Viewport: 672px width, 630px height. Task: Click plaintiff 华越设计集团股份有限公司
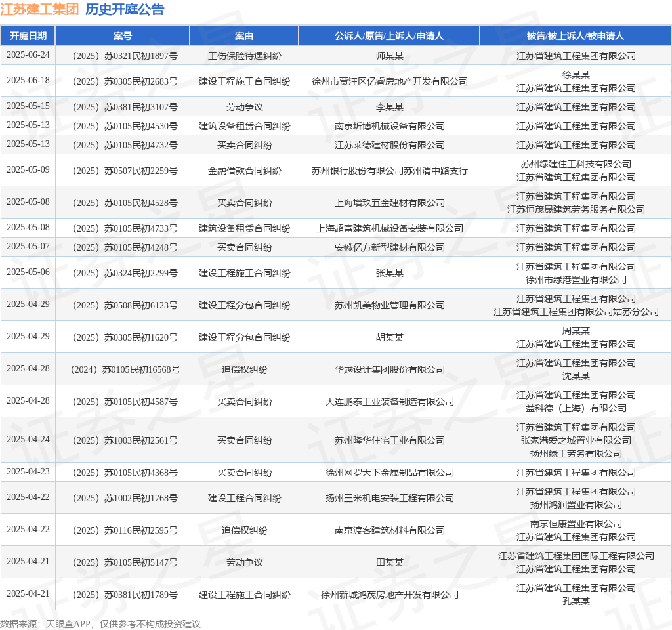390,369
